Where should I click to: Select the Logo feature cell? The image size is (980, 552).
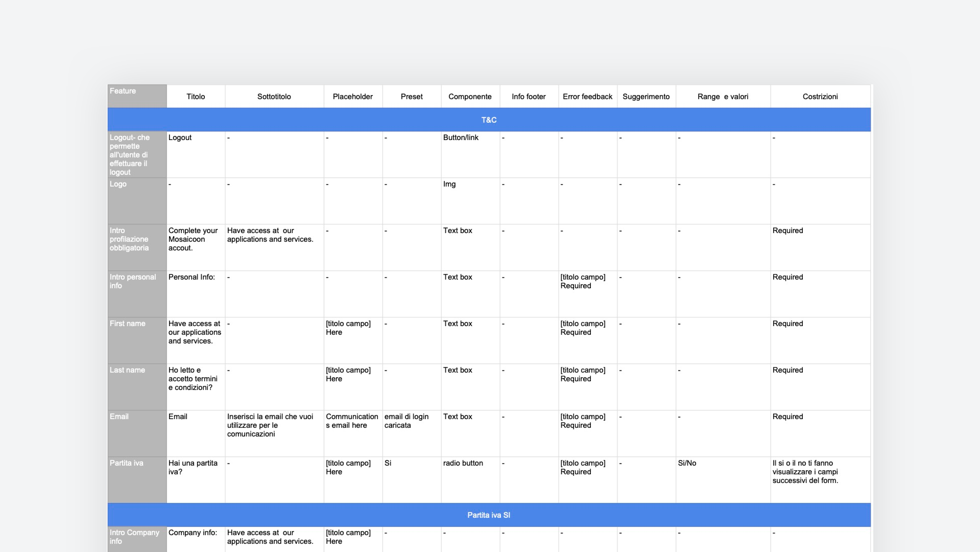pos(137,201)
